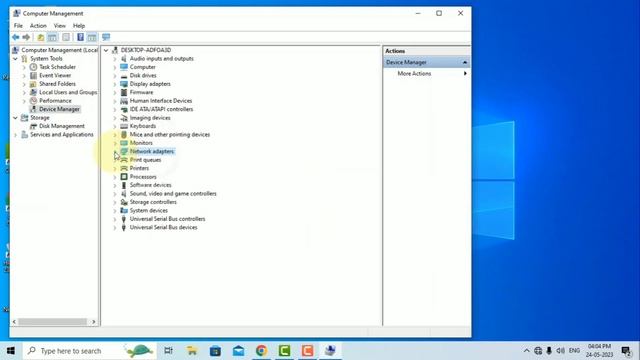Screen dimensions: 640x360
Task: Click the IDE ATA/ATAPI controllers icon
Action: click(124, 109)
